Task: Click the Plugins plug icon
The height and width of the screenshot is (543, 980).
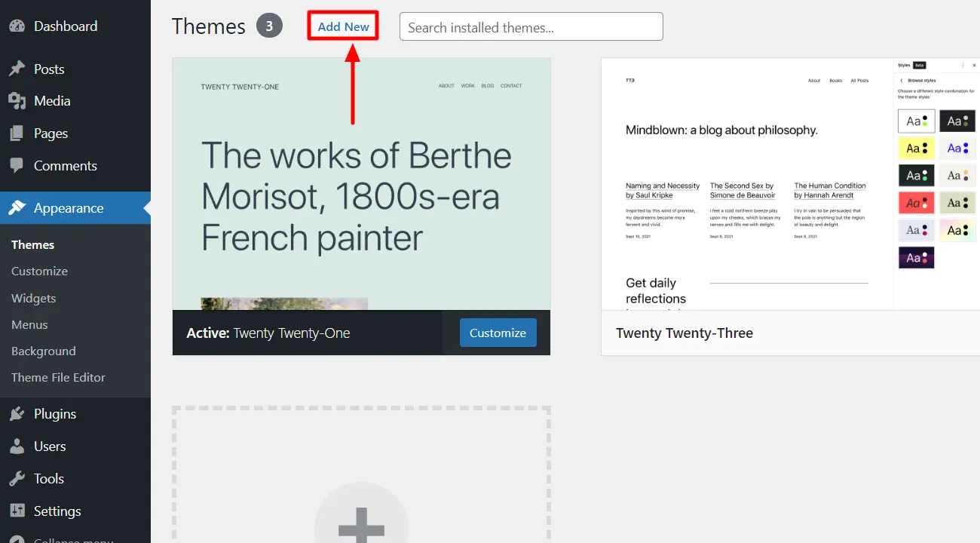Action: coord(17,414)
